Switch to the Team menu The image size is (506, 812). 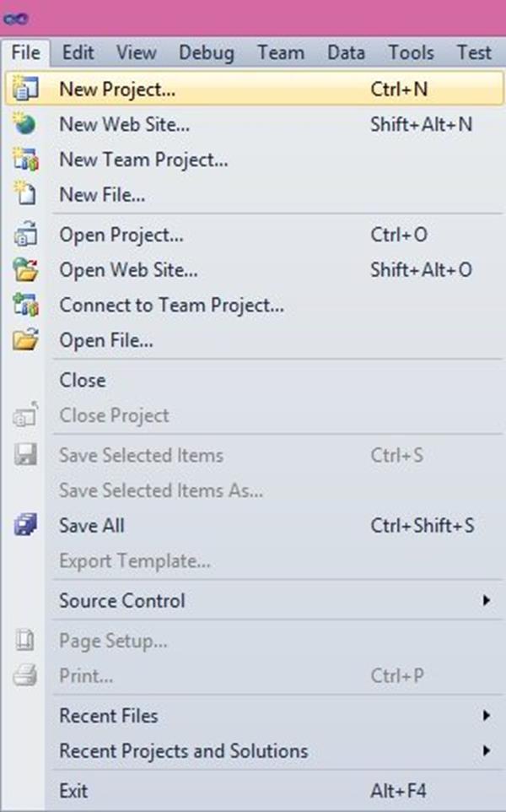[x=281, y=52]
